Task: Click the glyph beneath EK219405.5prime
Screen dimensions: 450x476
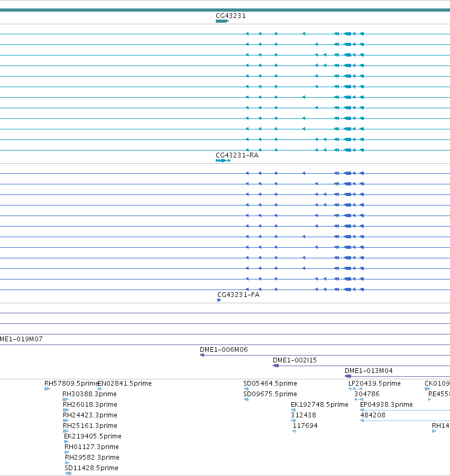Action: tap(67, 442)
